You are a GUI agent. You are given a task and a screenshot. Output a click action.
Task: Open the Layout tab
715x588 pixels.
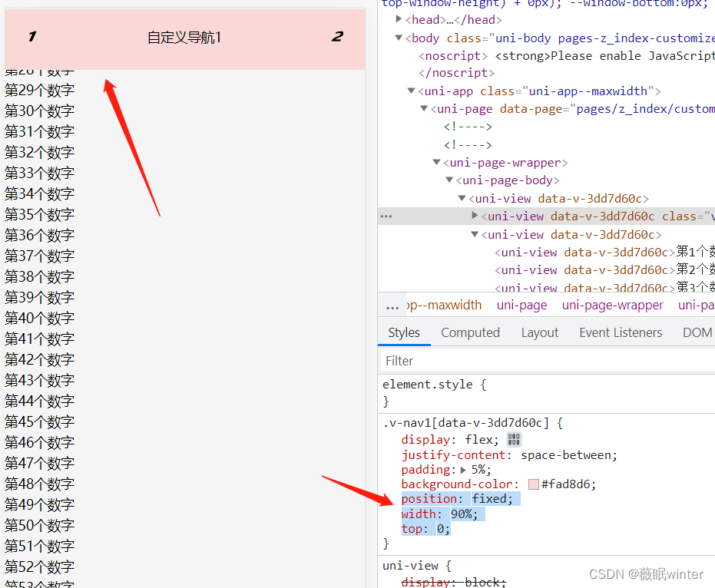pos(539,332)
